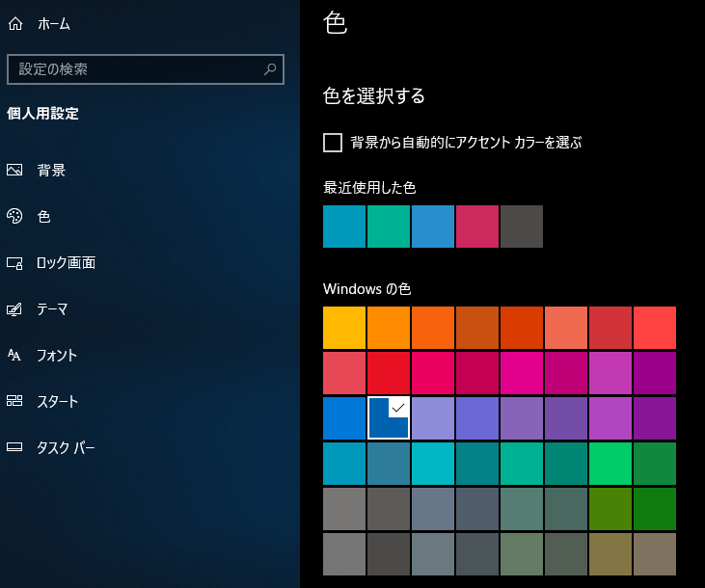Open the タスク バー settings section
The image size is (705, 588).
(x=66, y=447)
